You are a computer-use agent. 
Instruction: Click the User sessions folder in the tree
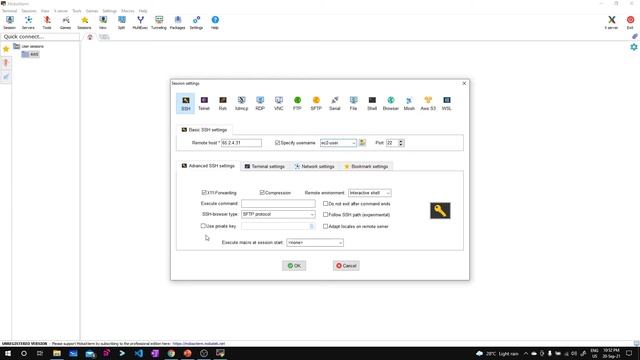(x=29, y=47)
